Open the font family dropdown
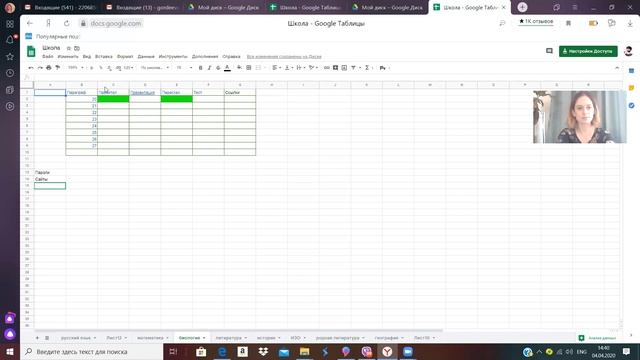Screen dimensions: 640x360 pos(155,68)
